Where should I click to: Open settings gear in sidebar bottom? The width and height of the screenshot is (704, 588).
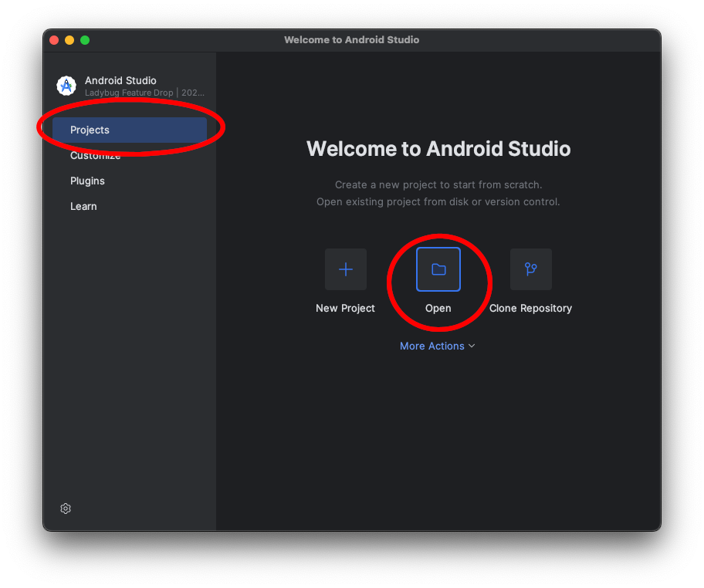66,509
